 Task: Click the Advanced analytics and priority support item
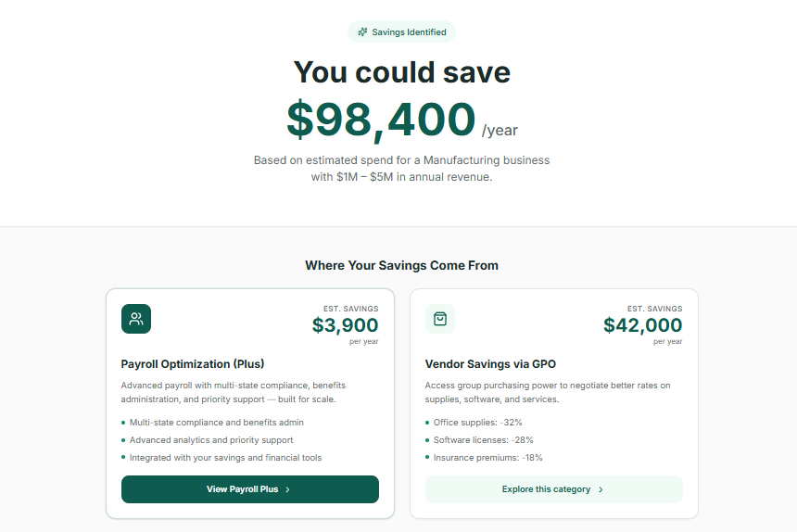click(211, 440)
